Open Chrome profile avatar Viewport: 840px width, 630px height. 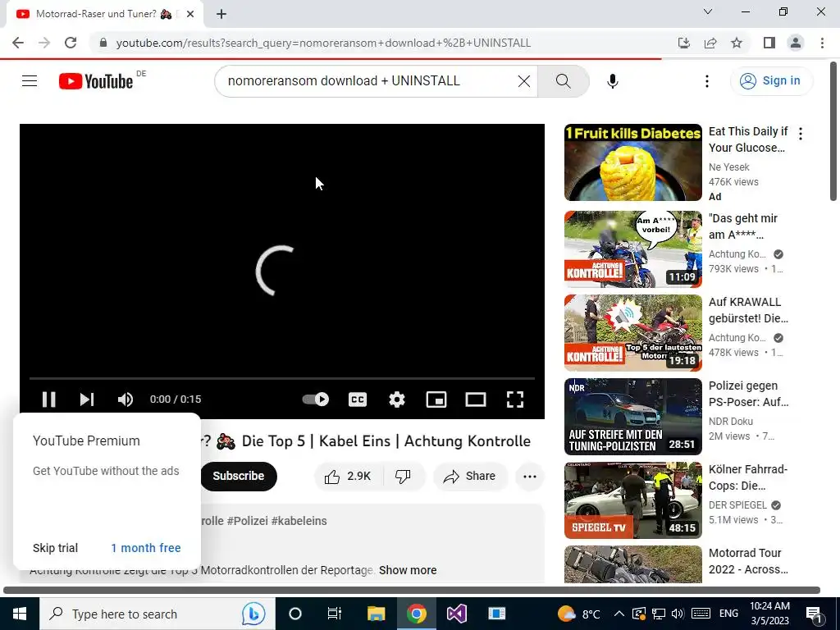[x=796, y=43]
